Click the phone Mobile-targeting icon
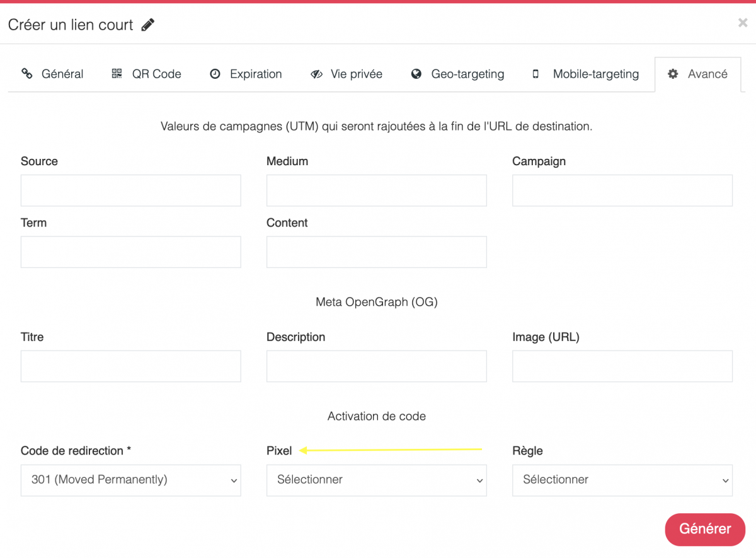 click(535, 74)
